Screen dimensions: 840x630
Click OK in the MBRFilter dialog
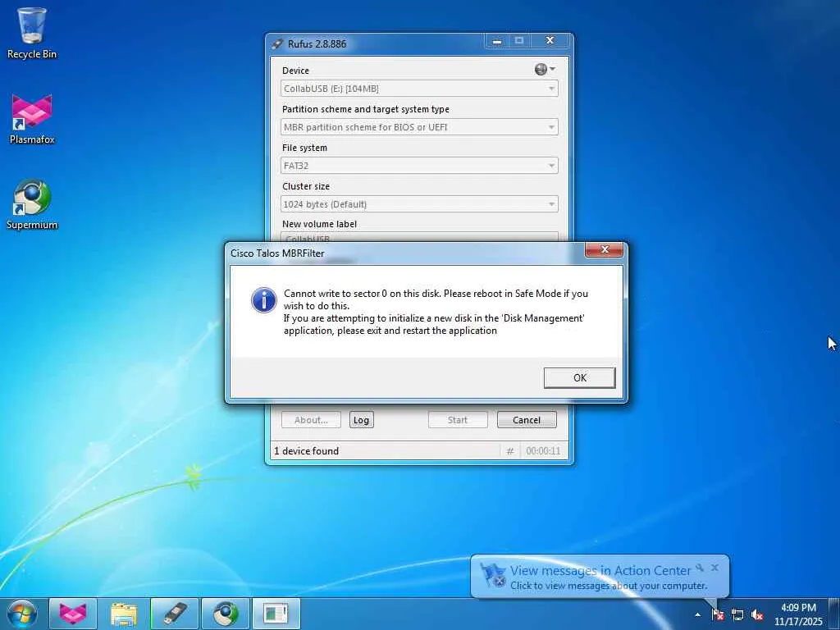pyautogui.click(x=579, y=377)
